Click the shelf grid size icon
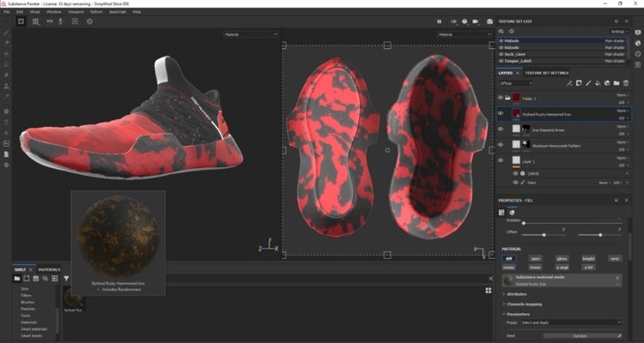This screenshot has width=644, height=343. 489,291
